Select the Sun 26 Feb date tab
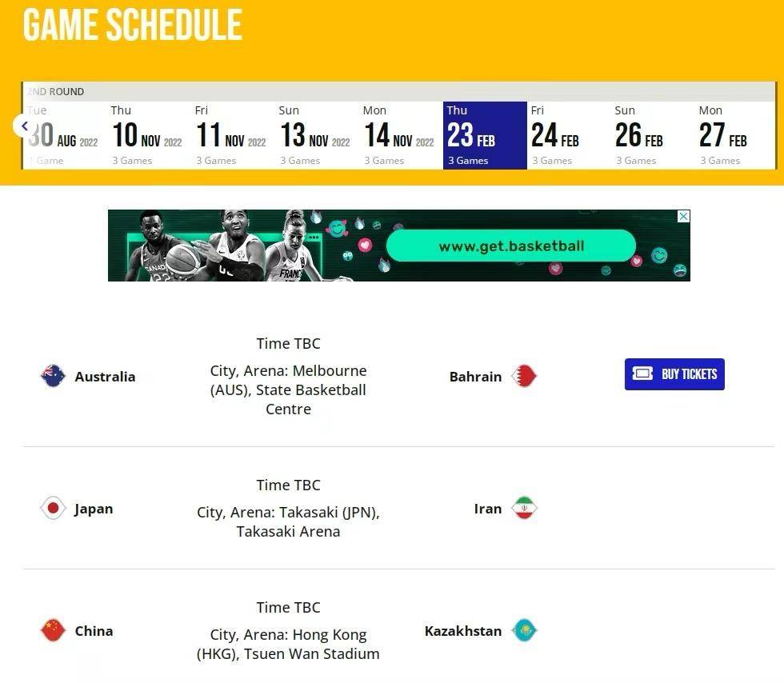Viewport: 784px width, 683px height. point(653,135)
